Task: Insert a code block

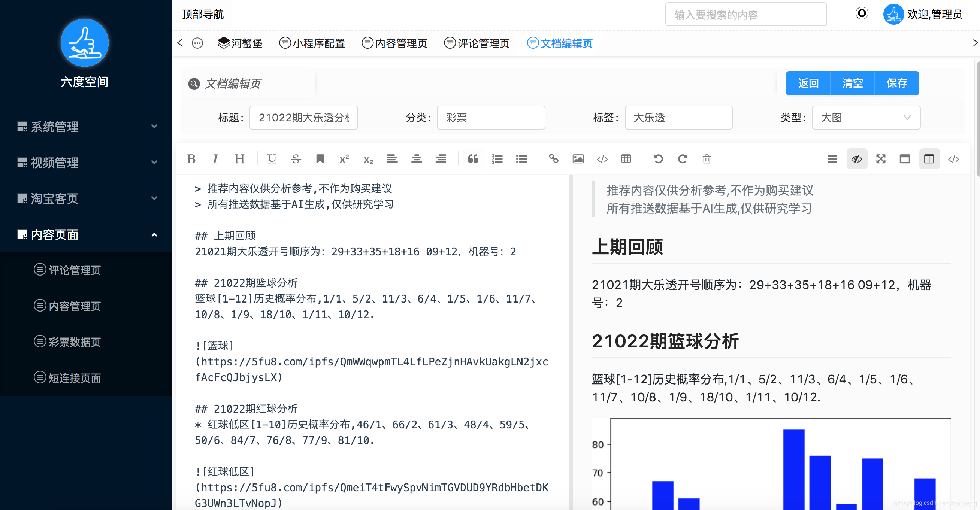Action: (602, 159)
